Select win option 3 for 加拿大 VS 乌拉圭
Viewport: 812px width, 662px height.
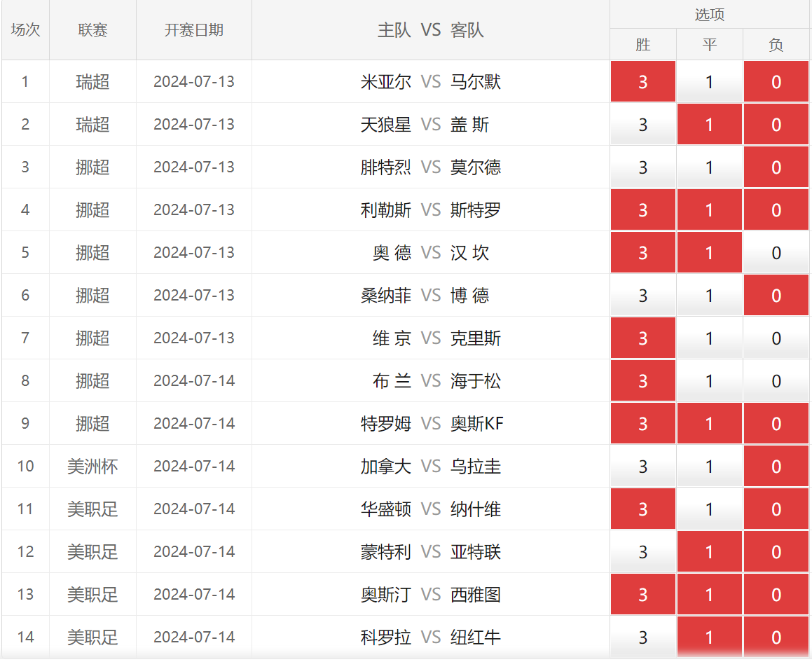pyautogui.click(x=642, y=466)
